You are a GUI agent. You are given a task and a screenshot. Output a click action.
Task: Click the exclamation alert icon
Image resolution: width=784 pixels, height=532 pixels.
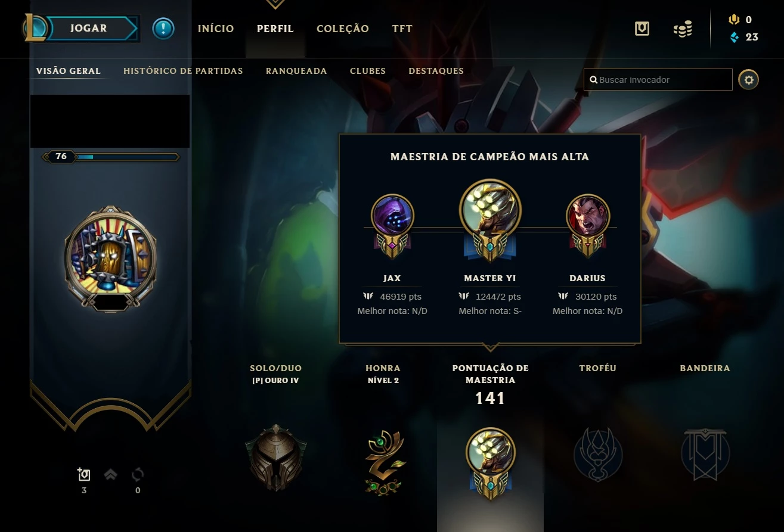(163, 28)
